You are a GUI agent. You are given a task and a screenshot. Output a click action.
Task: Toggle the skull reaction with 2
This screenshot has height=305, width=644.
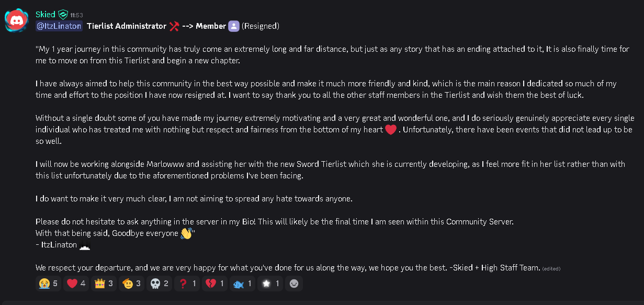160,284
